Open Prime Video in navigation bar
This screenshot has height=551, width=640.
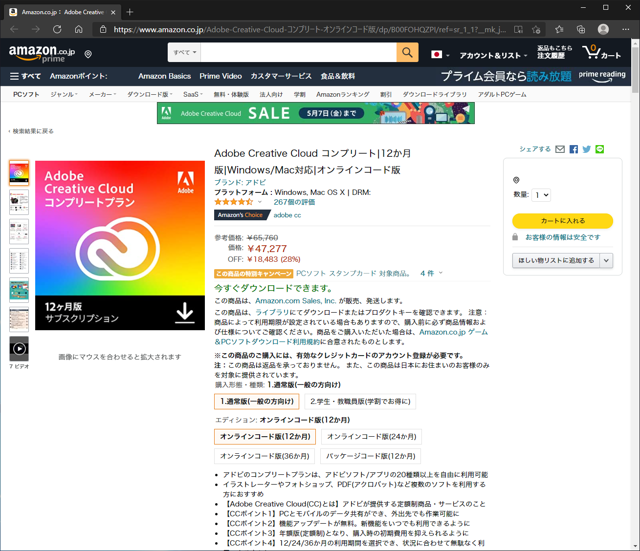(x=220, y=76)
